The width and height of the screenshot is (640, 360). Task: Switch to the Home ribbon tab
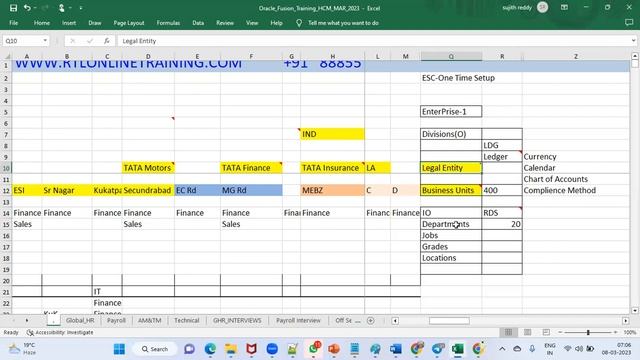click(x=42, y=23)
